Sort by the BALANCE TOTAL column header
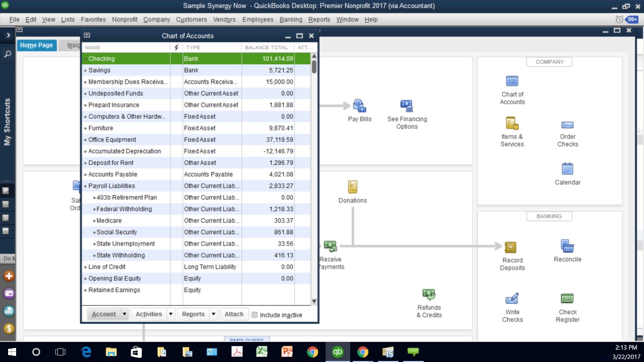The image size is (644, 362). pos(268,47)
